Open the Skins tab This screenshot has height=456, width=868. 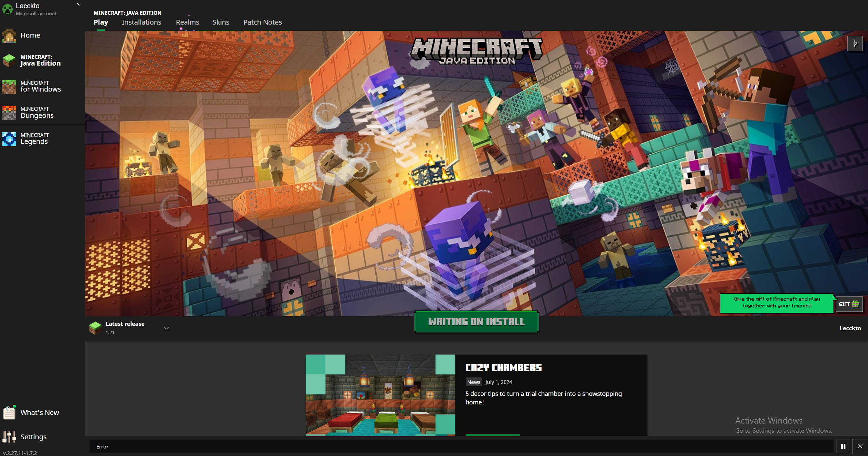221,22
